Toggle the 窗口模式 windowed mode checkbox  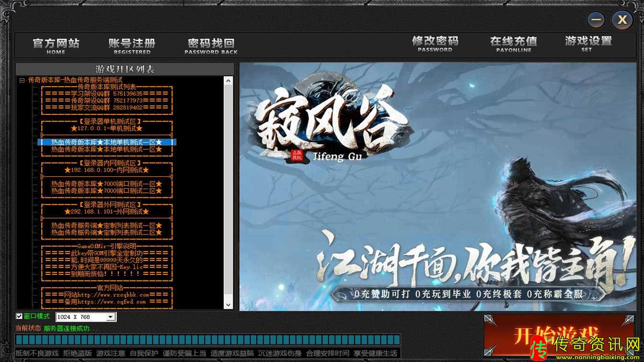click(19, 316)
